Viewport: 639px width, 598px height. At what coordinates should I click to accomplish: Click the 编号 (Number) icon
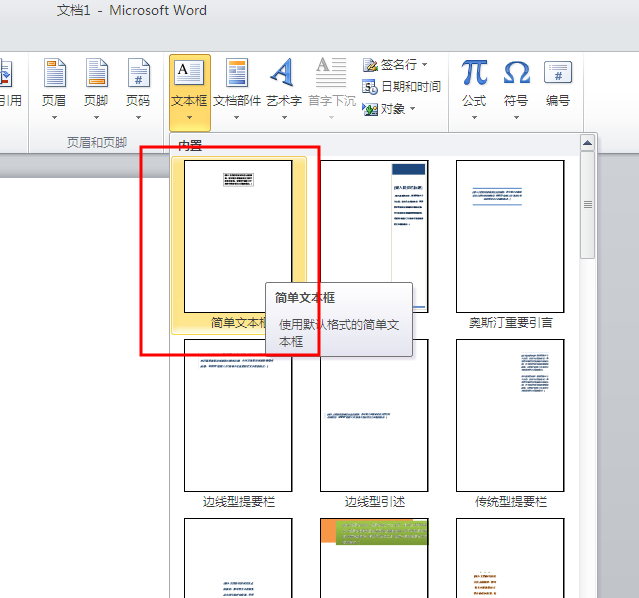558,75
